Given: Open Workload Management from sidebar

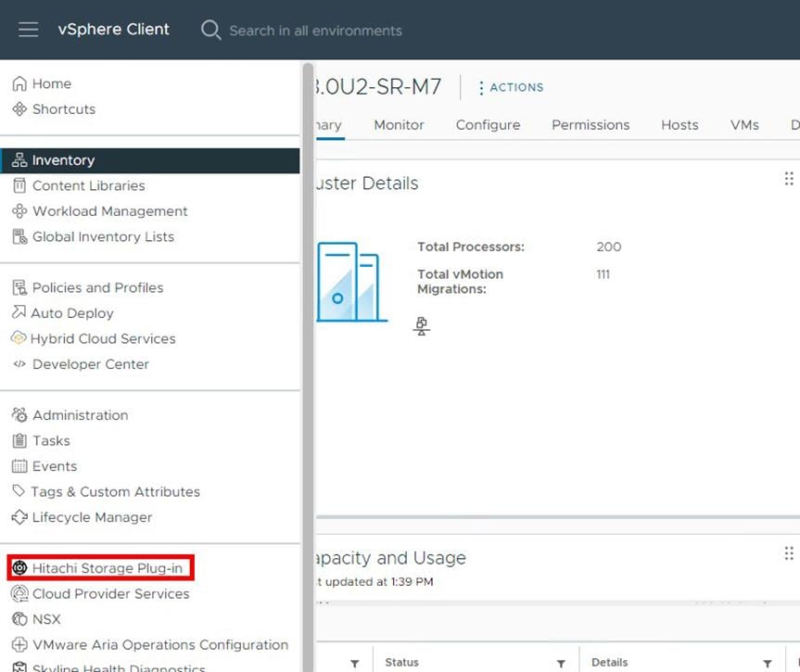Looking at the screenshot, I should click(109, 211).
